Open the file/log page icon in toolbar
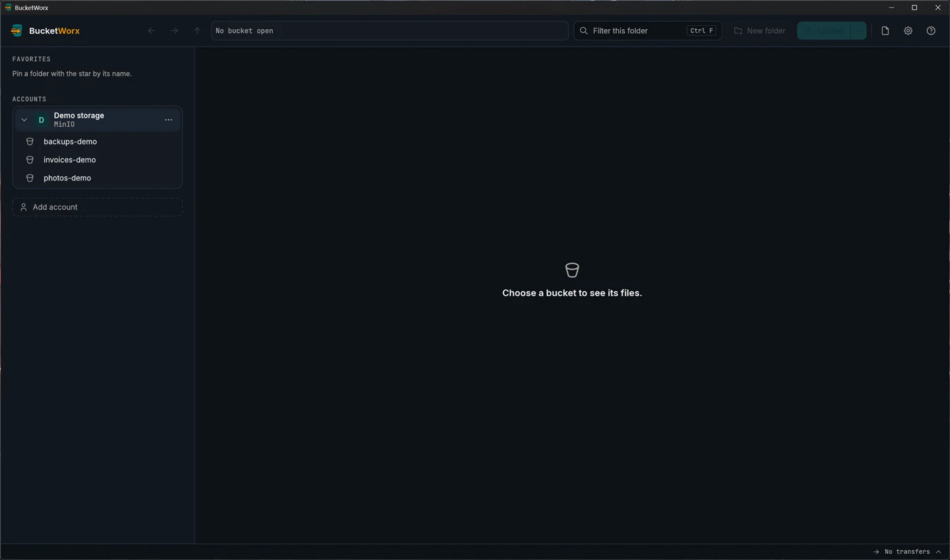Screen dimensions: 950x560 click(x=885, y=31)
